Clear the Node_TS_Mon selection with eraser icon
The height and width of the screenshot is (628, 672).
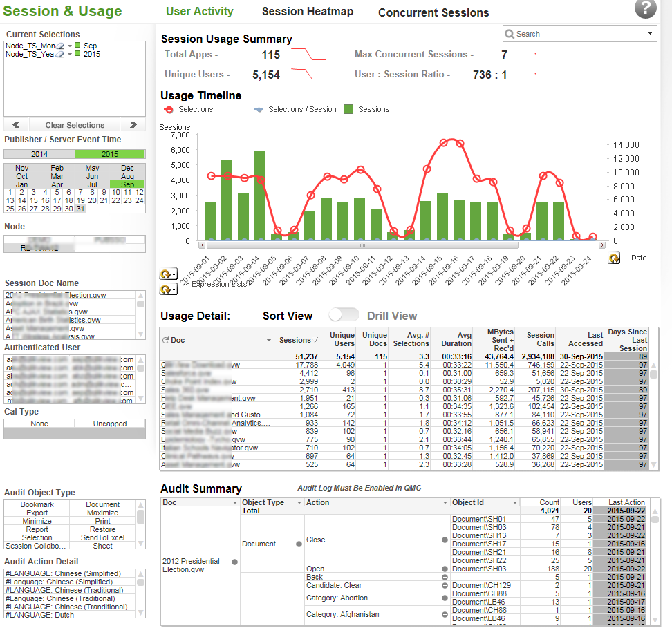click(60, 46)
